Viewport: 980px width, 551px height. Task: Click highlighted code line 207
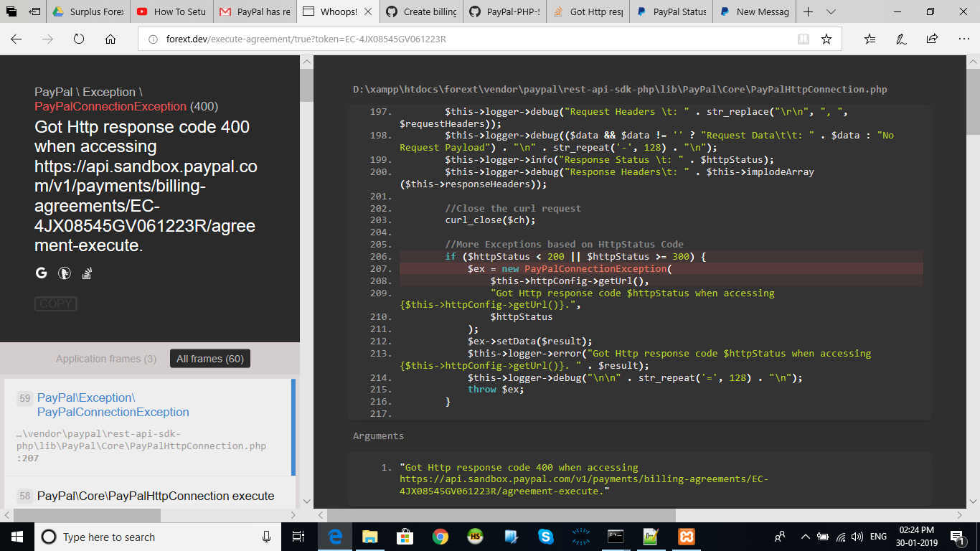tap(661, 268)
